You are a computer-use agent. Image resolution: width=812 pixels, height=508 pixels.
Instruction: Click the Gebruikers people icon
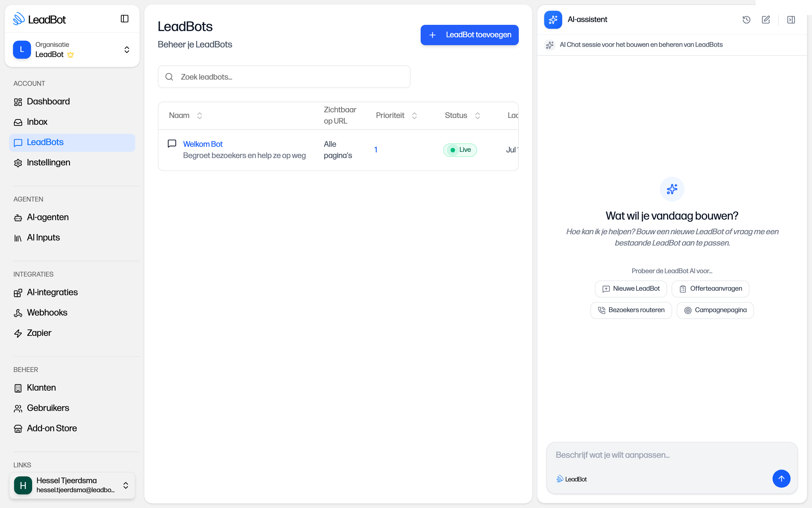(x=18, y=409)
